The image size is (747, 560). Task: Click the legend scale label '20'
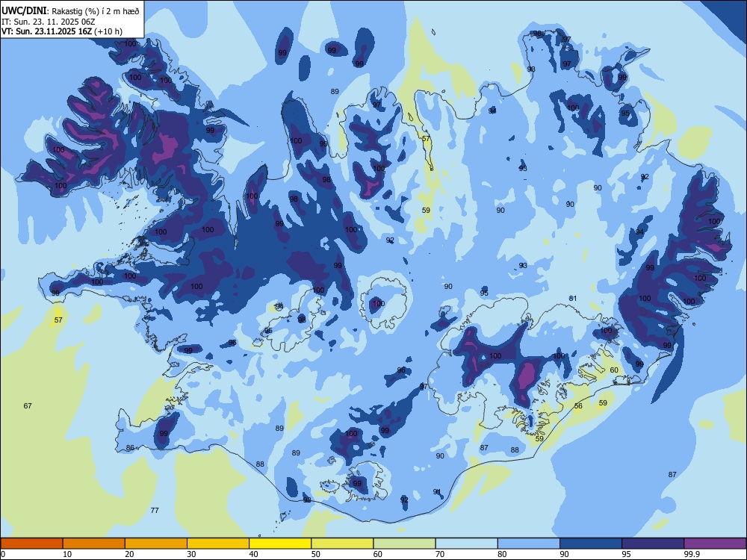(129, 554)
